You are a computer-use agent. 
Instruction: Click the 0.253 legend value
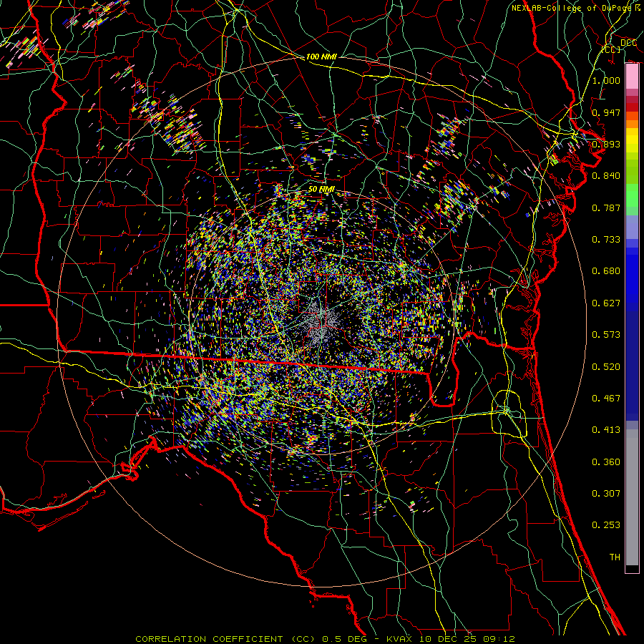click(606, 525)
